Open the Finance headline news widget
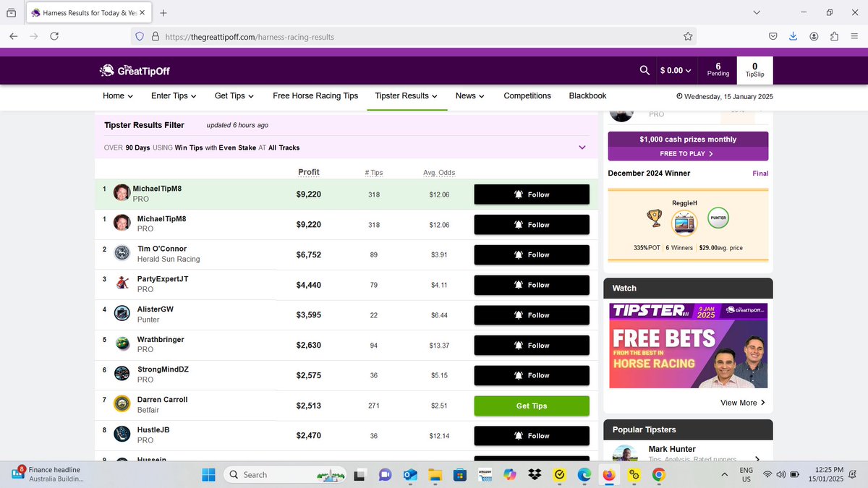Viewport: 868px width, 488px height. coord(48,474)
